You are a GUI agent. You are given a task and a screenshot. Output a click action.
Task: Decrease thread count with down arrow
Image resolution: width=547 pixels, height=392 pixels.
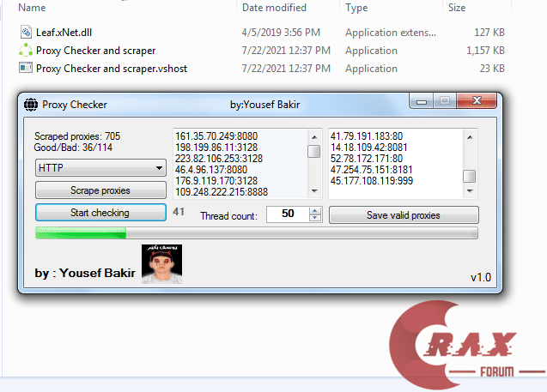[x=315, y=218]
